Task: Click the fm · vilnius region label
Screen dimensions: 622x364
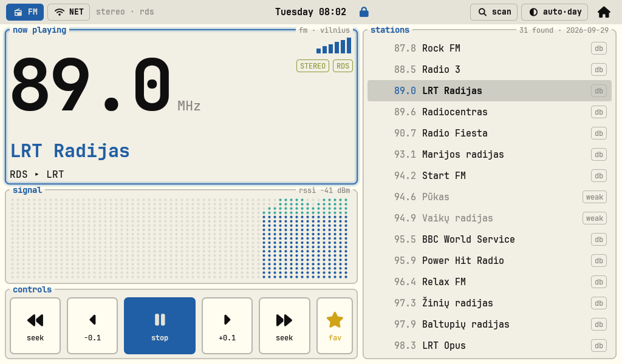Action: 324,30
